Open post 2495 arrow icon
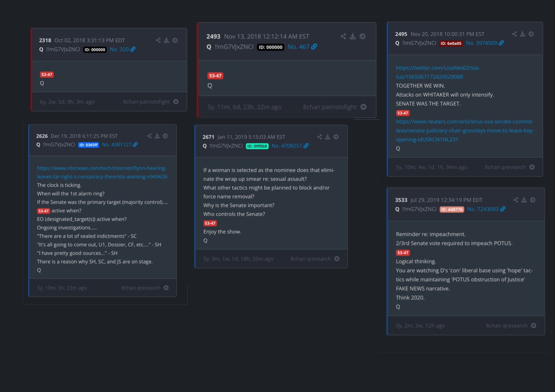Viewport: 555px width, 392px height. (x=531, y=34)
